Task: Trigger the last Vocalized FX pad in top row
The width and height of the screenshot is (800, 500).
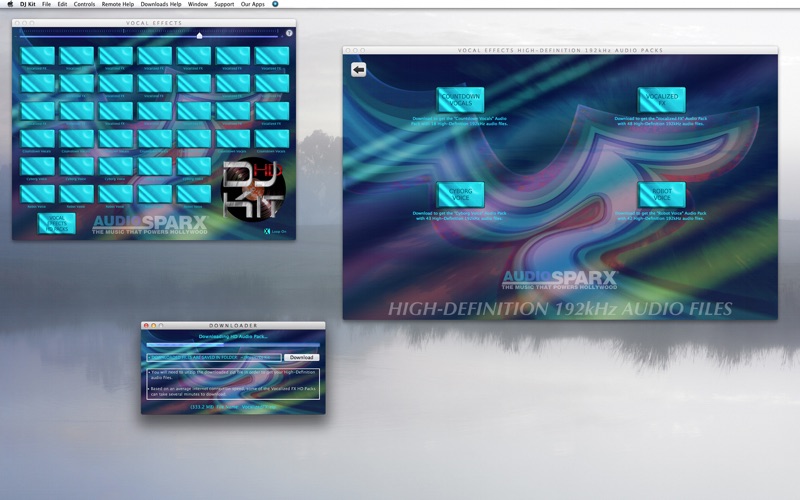Action: (271, 56)
